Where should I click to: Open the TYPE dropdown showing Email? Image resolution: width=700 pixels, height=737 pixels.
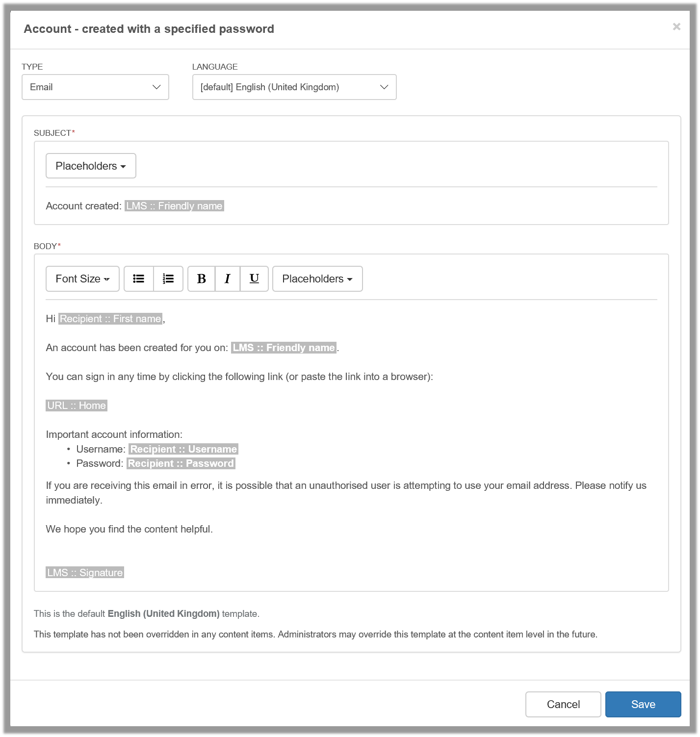(x=95, y=87)
